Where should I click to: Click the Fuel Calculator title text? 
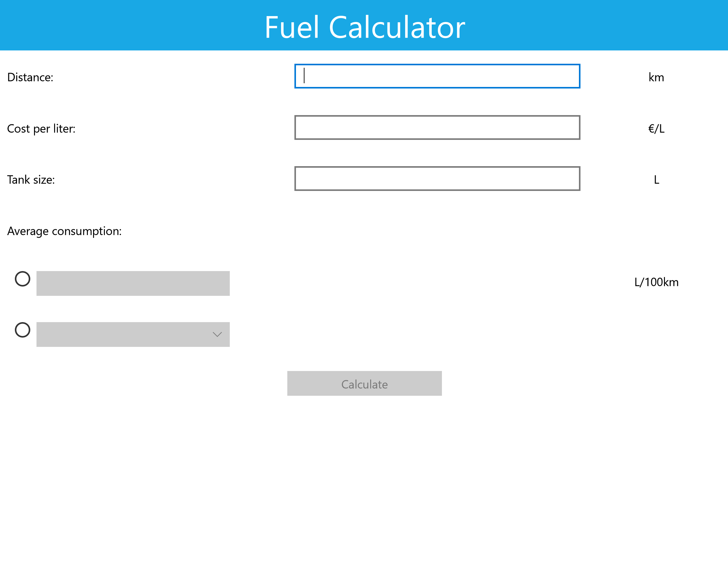click(x=364, y=27)
